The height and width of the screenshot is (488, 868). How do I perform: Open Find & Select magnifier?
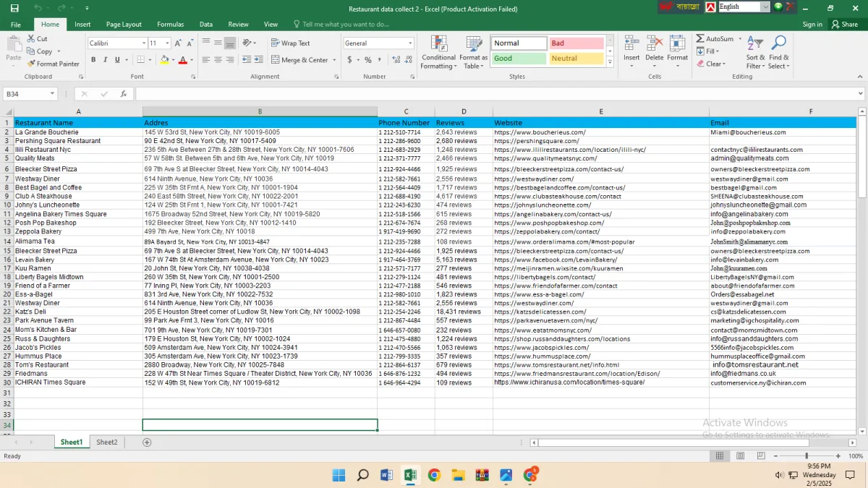pos(779,52)
